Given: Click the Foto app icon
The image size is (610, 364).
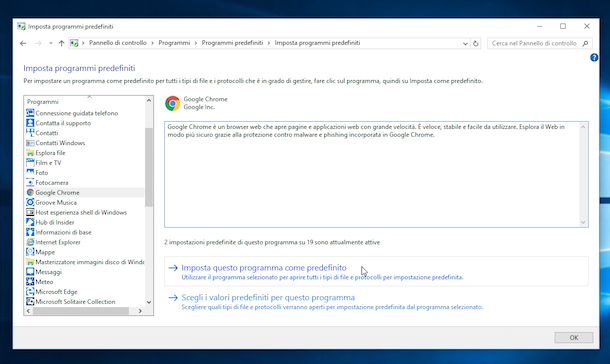Looking at the screenshot, I should coord(30,173).
